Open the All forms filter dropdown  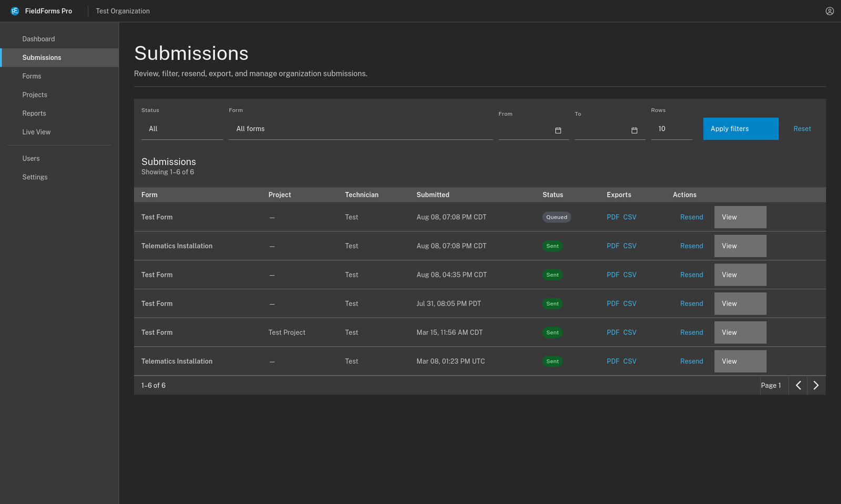361,129
